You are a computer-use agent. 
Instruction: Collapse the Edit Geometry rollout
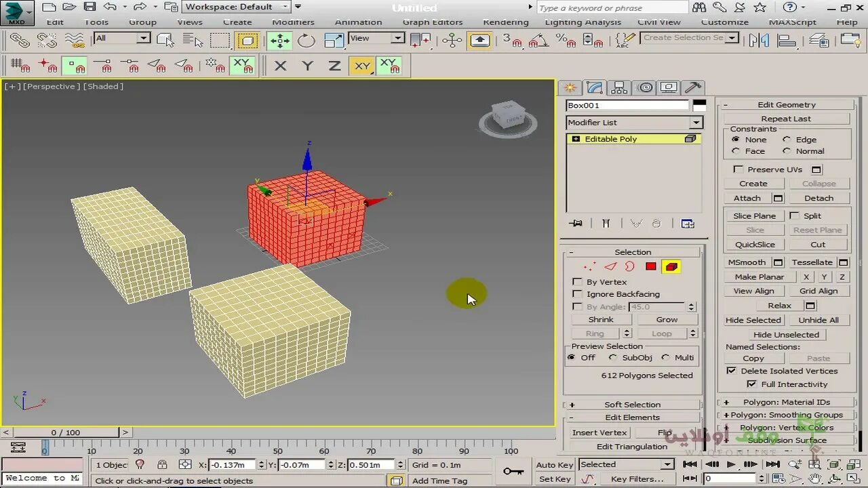[786, 105]
